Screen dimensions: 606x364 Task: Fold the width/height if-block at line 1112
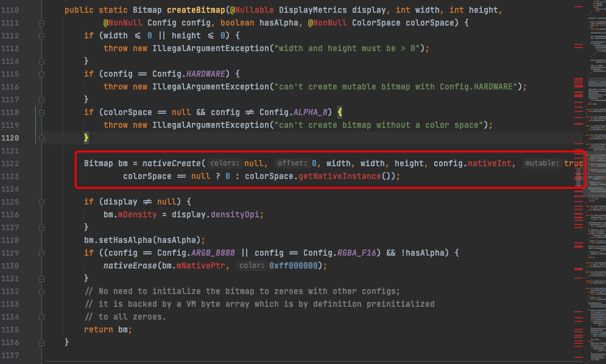pyautogui.click(x=42, y=36)
